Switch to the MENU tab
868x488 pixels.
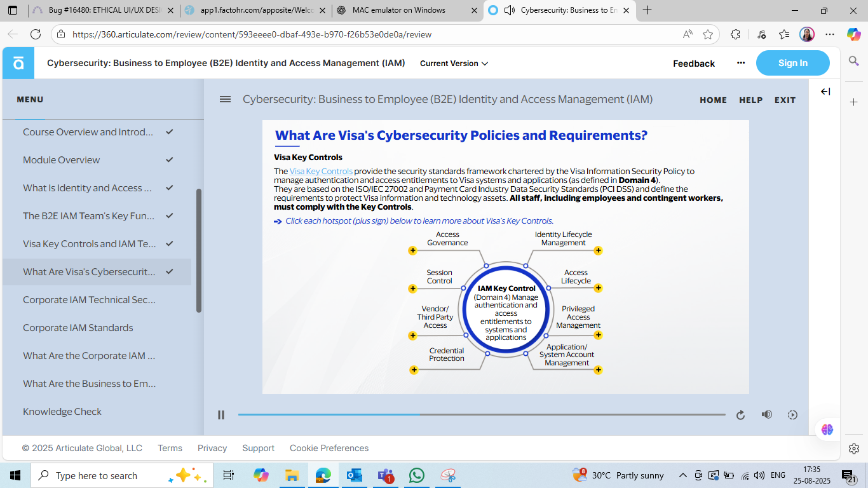(30, 100)
